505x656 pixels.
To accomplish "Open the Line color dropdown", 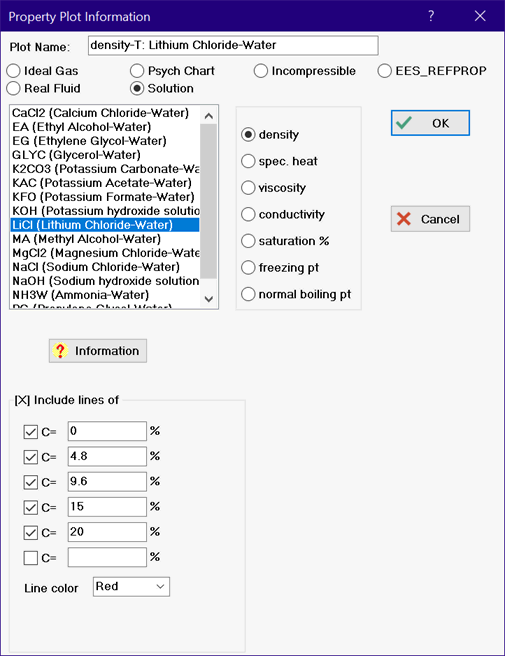I will [x=131, y=587].
